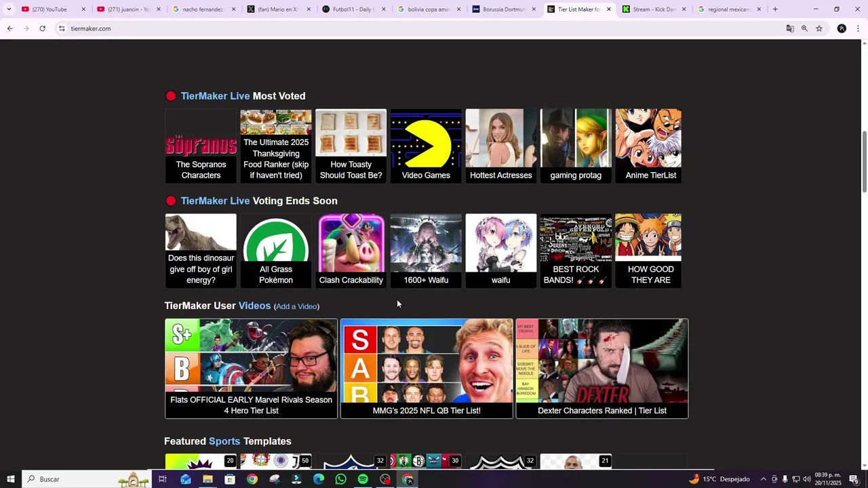Bookmark this page with the star icon
This screenshot has height=488, width=868.
(819, 28)
